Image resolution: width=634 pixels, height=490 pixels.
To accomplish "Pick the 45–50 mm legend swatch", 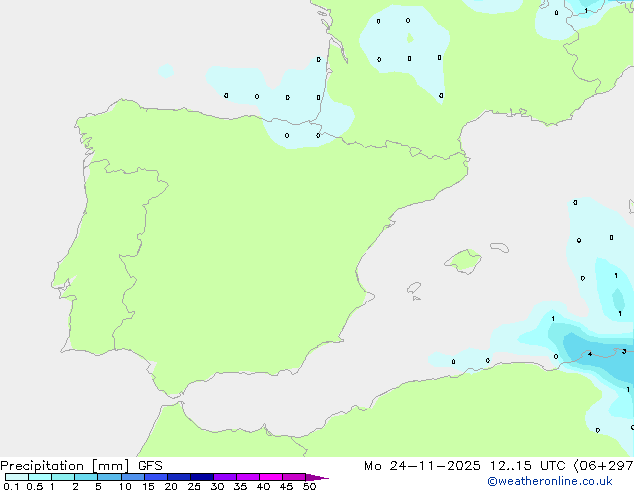I will [294, 477].
